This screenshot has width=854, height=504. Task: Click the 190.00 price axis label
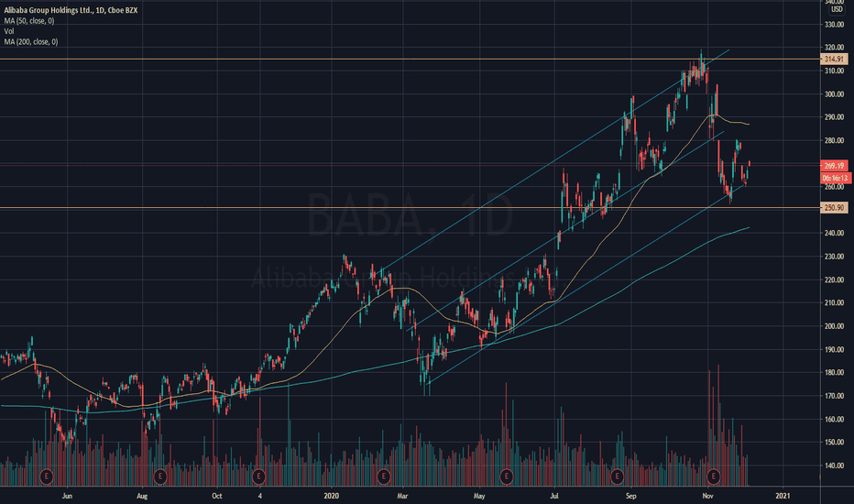835,349
